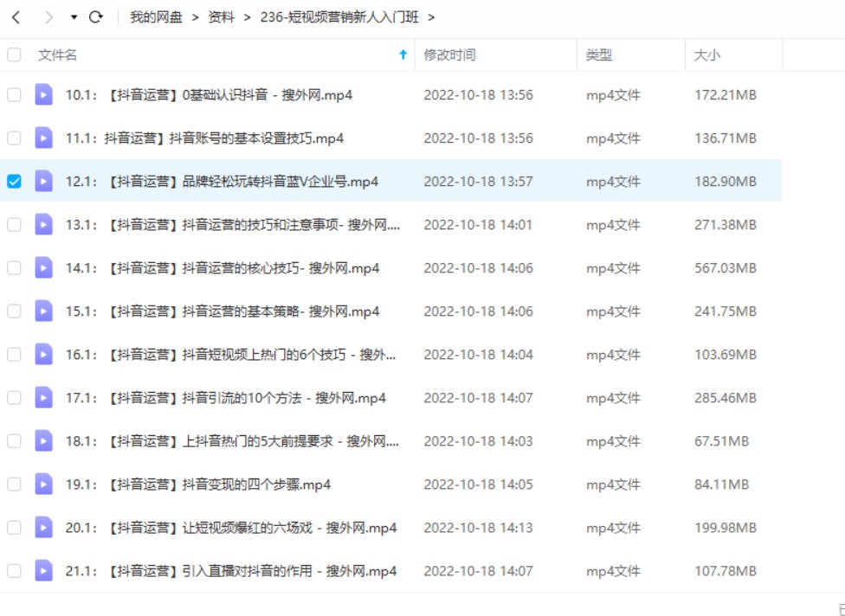Click modified time 2022-10-18 14:04
The height and width of the screenshot is (616, 845).
coord(479,355)
